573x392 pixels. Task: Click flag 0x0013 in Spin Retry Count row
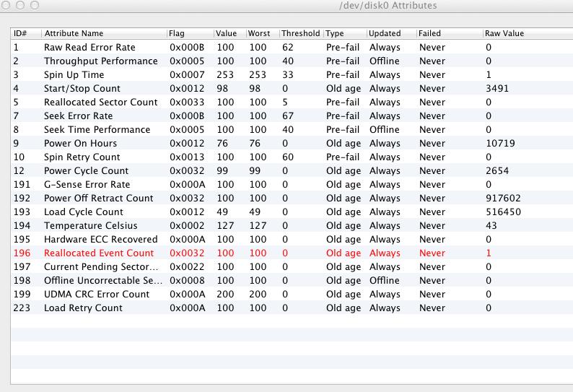tap(187, 157)
